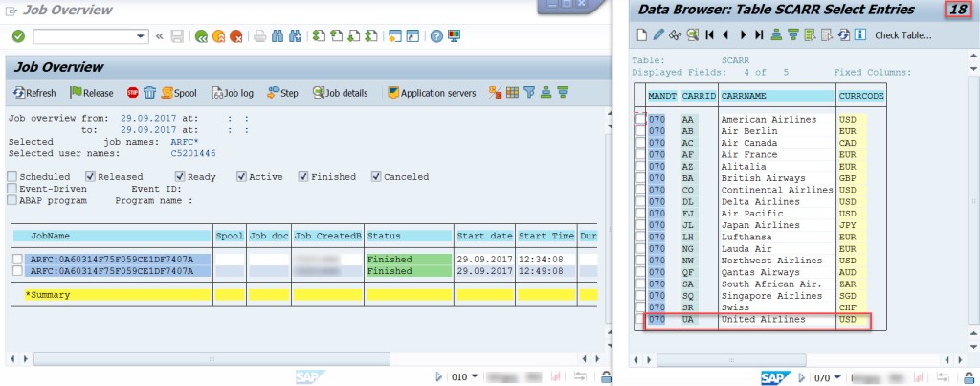
Task: Click the orange Exit icon
Action: coord(219,36)
